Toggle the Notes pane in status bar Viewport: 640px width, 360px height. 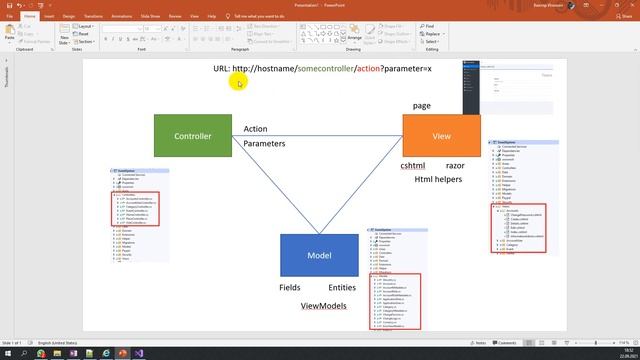[x=478, y=343]
